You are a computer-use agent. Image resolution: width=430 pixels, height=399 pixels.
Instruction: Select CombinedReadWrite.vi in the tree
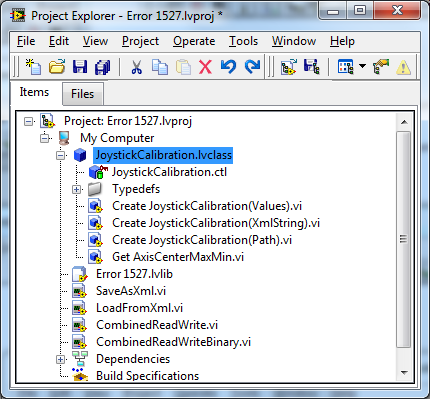pos(157,325)
